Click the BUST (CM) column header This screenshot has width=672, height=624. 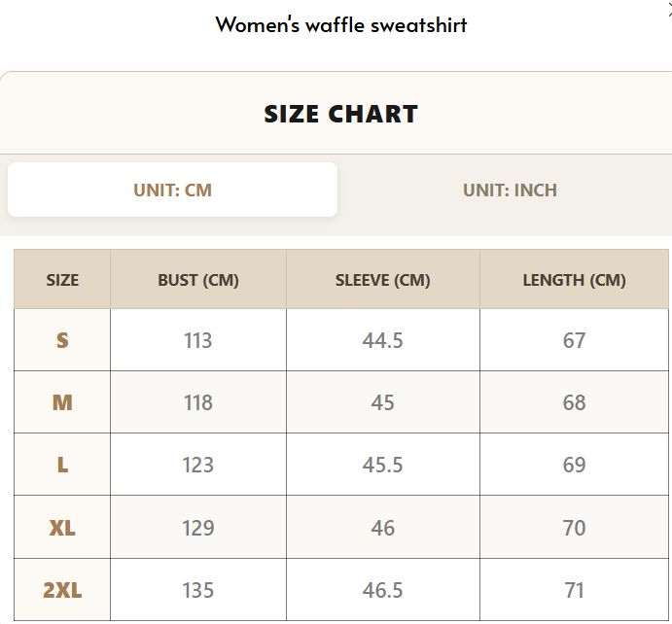198,280
